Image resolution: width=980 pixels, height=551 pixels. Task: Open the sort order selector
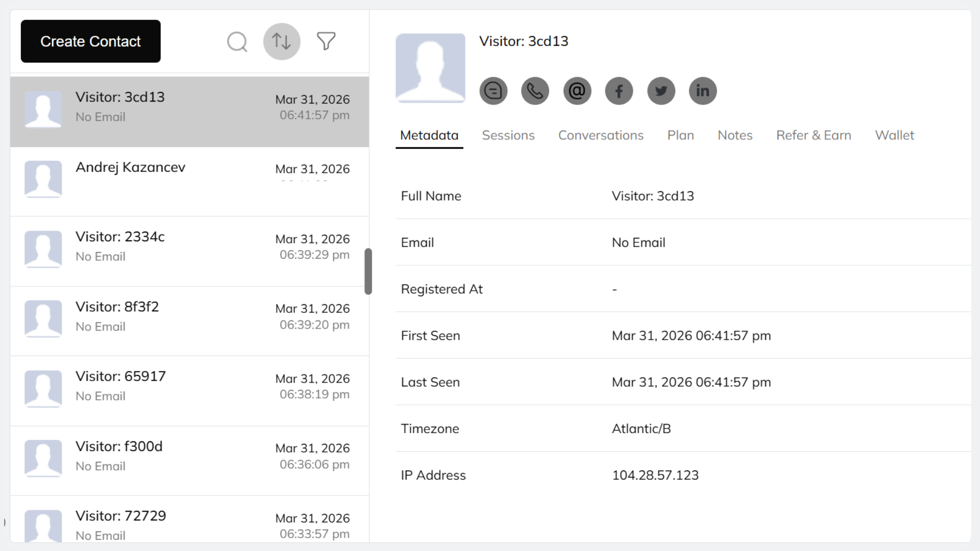pos(281,41)
